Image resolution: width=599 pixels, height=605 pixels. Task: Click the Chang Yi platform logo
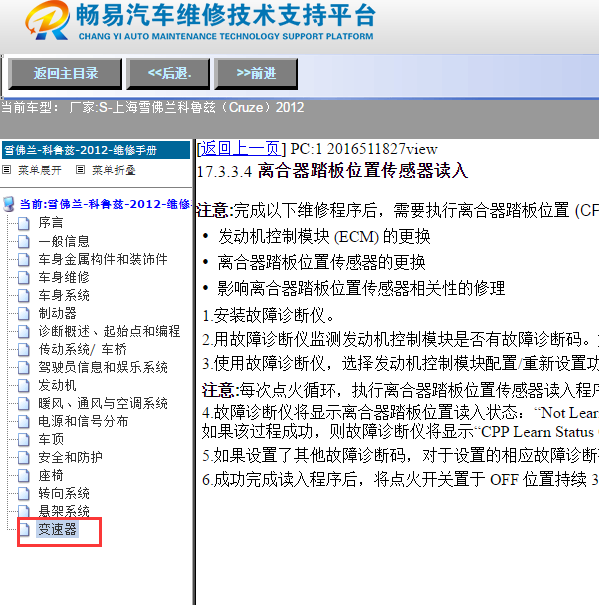pos(47,20)
